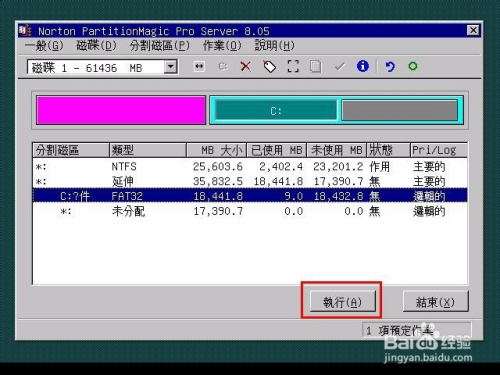Click the 1 項預定作業 status bar entry
Viewport: 500px width, 375px height.
[x=417, y=330]
